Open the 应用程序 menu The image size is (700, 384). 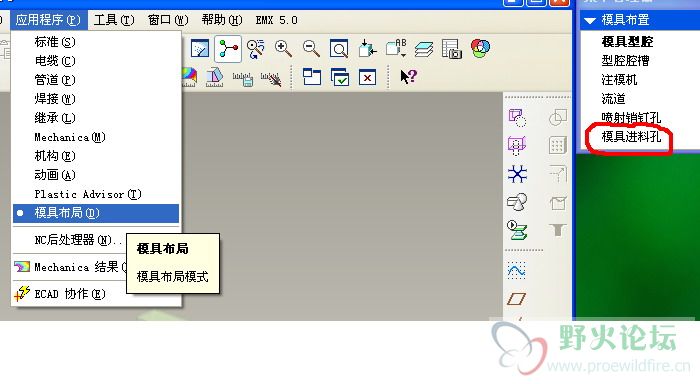pos(48,20)
